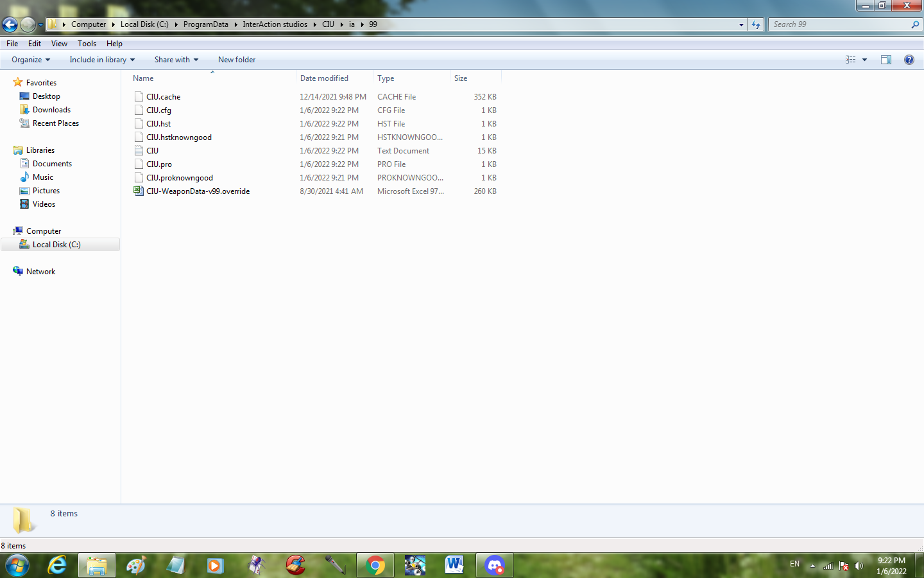Toggle the preview pane icon
Viewport: 924px width, 578px height.
pyautogui.click(x=886, y=60)
